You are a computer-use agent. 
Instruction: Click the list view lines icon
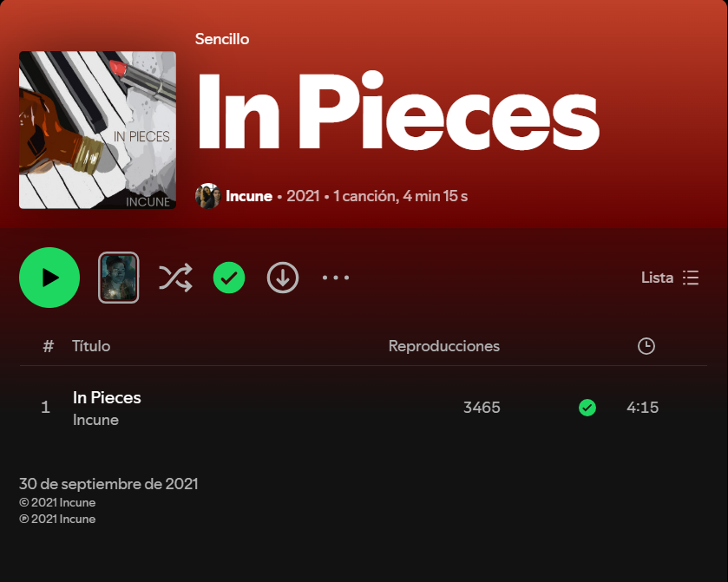click(x=691, y=278)
